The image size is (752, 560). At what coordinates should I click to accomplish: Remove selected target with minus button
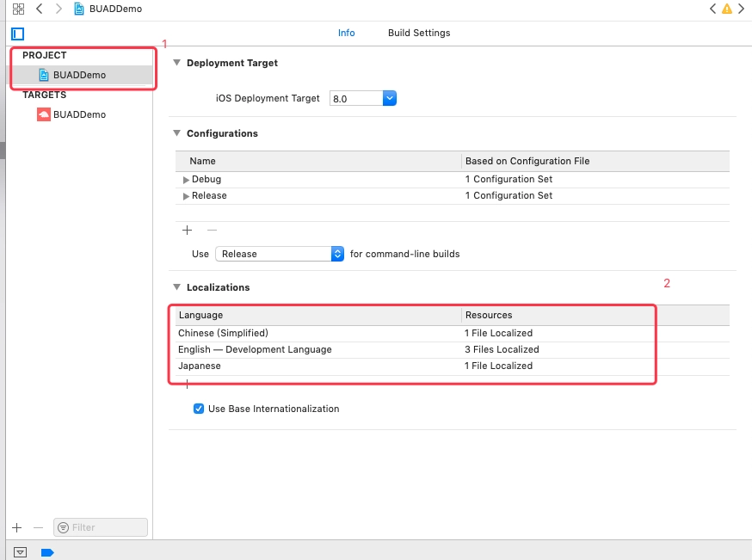pos(39,527)
